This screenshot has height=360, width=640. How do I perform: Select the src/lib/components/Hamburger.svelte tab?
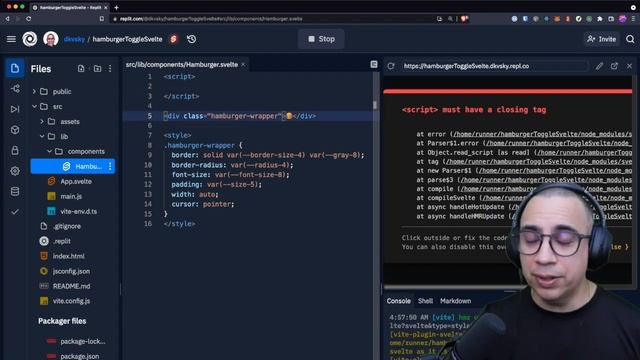coord(182,64)
